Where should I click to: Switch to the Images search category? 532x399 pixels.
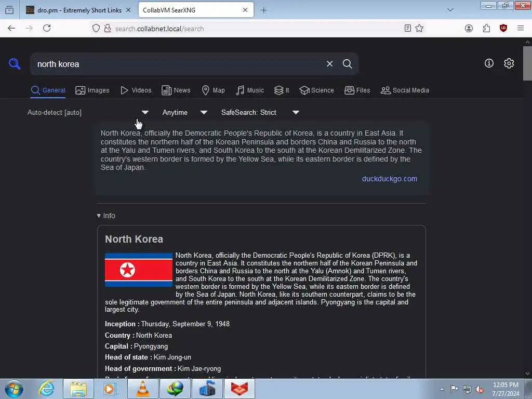(x=92, y=90)
